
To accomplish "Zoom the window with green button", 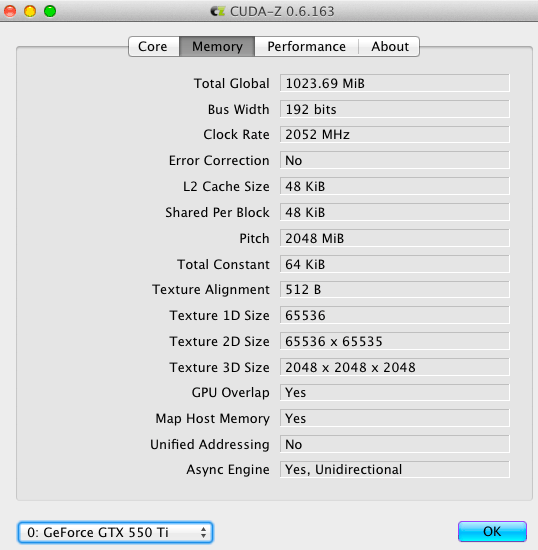I will coord(50,11).
